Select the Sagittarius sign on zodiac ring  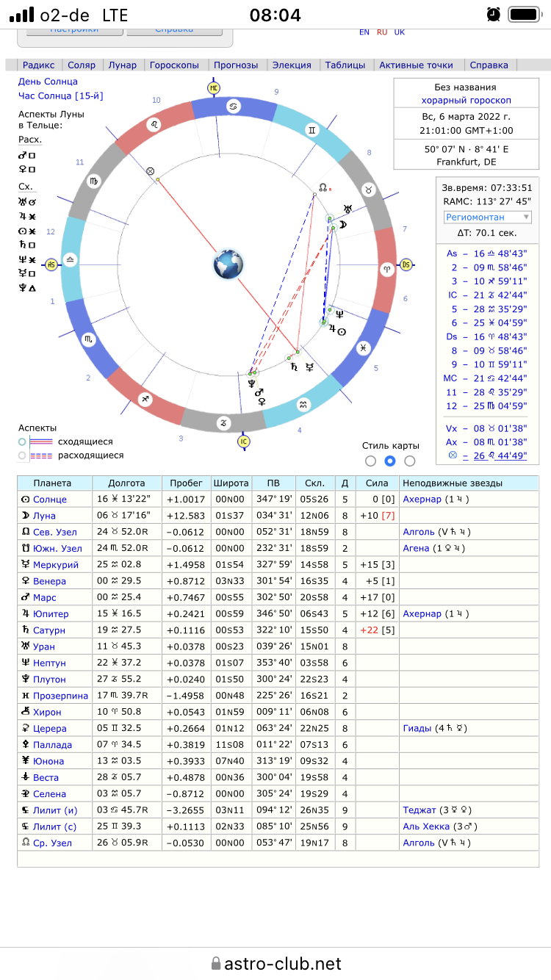pyautogui.click(x=145, y=399)
